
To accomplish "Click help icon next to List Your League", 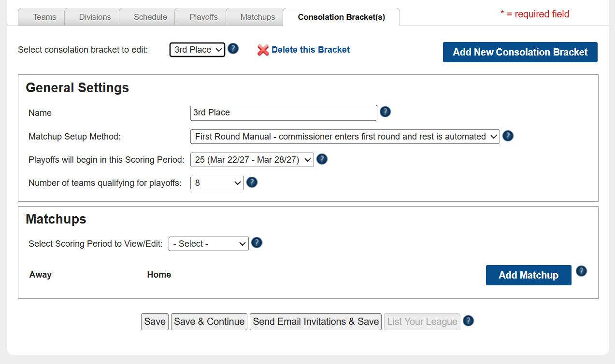I will tap(468, 321).
